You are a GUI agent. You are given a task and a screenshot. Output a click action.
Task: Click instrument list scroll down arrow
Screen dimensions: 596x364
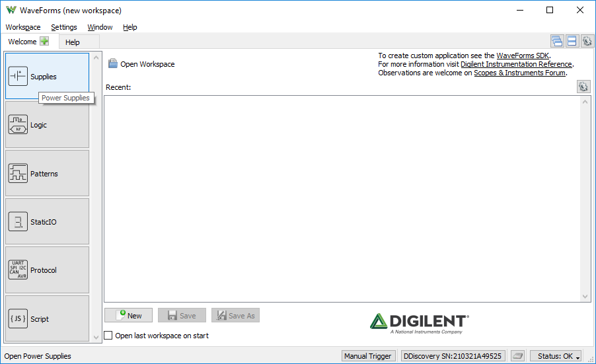(96, 337)
